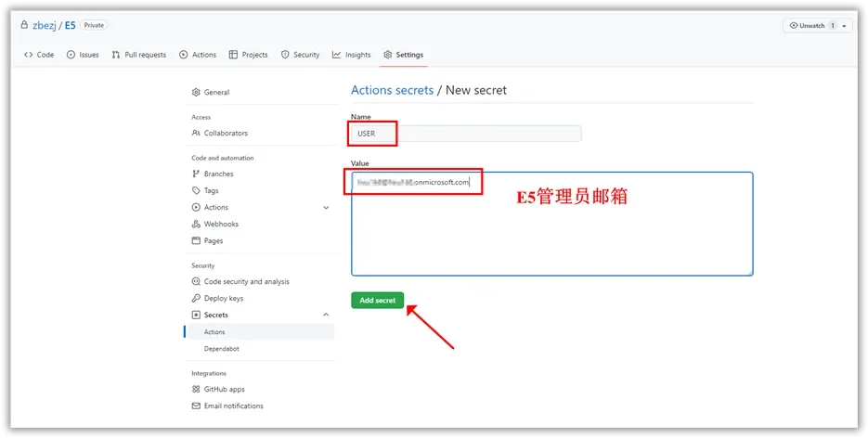This screenshot has height=438, width=868.
Task: Open the Unwatch dropdown arrow
Action: pyautogui.click(x=844, y=26)
